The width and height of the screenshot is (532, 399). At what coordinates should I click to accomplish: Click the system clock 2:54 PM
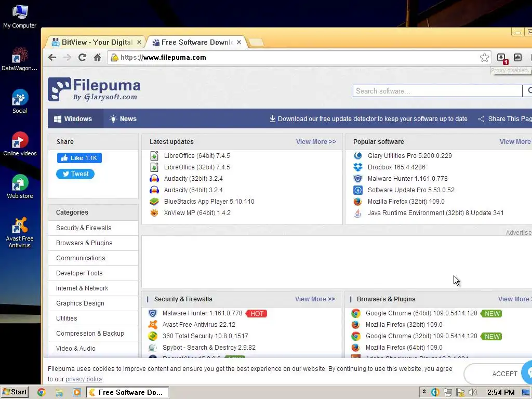[501, 393]
